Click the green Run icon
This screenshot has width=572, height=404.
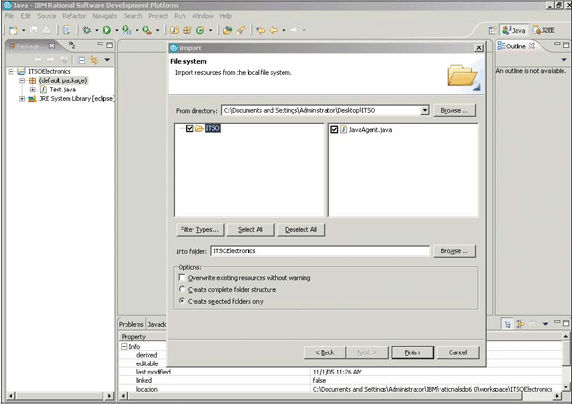point(107,30)
